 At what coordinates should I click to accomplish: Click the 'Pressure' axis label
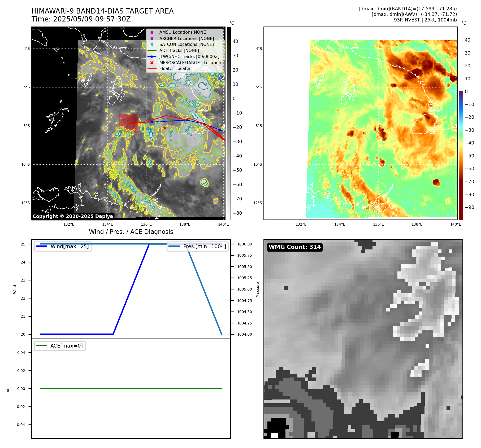(x=258, y=289)
